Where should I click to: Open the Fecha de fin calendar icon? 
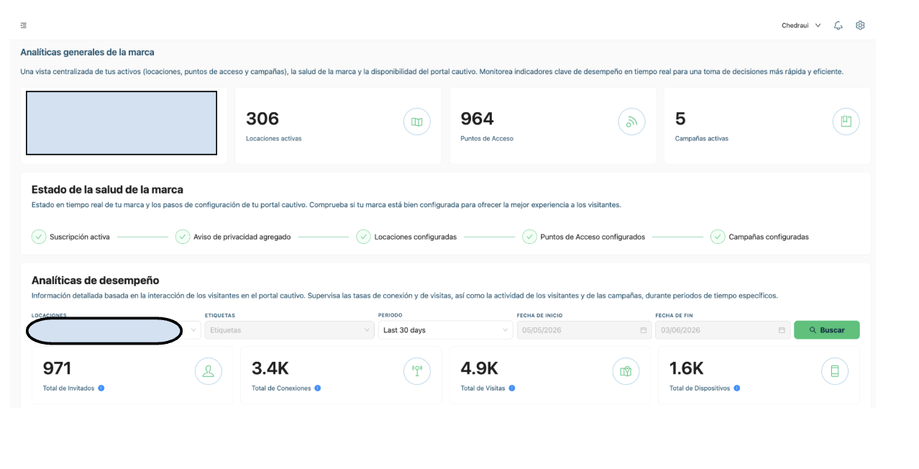781,330
